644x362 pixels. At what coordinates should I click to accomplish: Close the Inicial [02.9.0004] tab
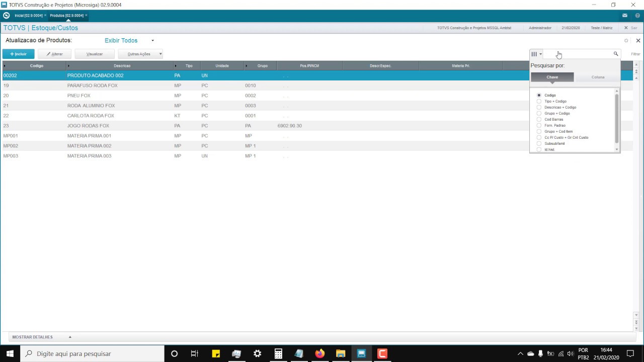coord(45,16)
